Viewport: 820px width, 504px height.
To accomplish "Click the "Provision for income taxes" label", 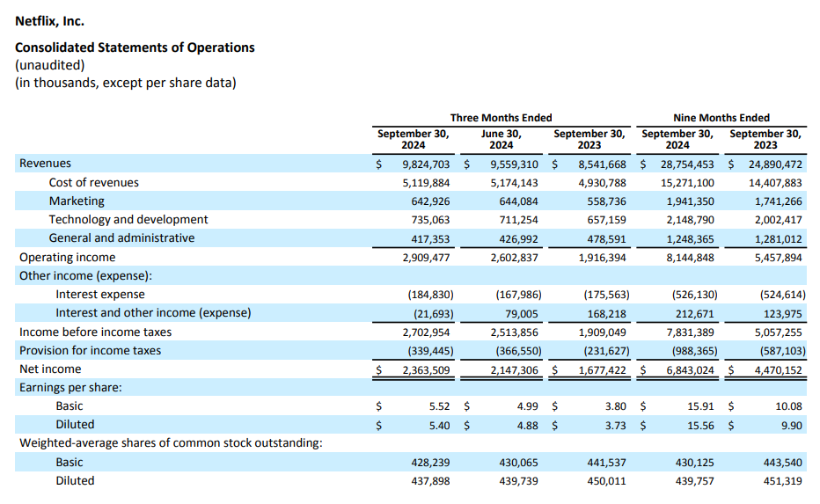I will 90,350.
